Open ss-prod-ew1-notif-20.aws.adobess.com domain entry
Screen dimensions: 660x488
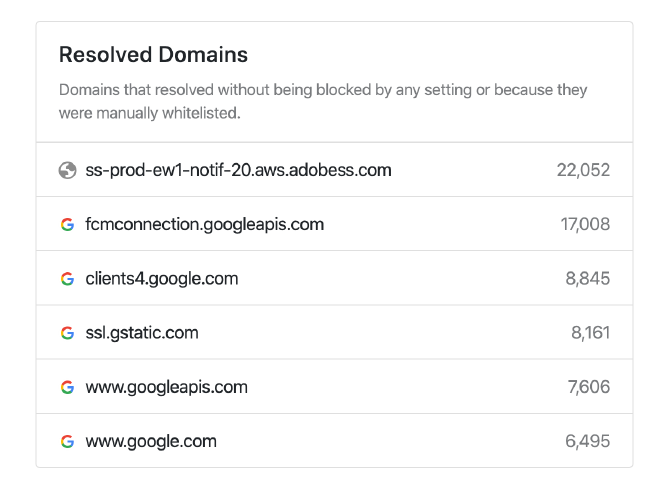coord(238,170)
